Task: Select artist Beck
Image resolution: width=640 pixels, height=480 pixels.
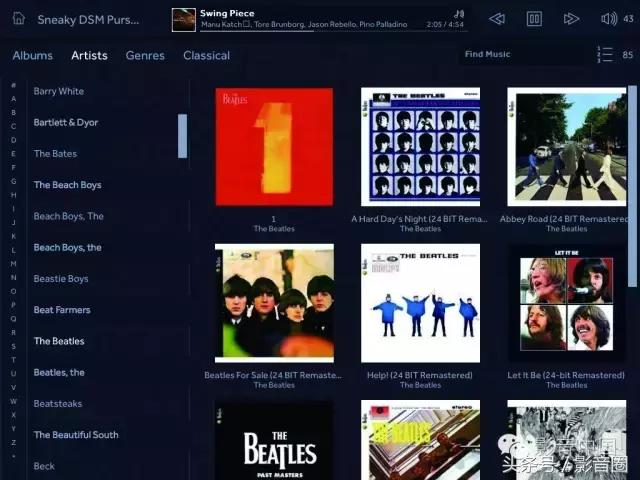Action: pos(44,466)
